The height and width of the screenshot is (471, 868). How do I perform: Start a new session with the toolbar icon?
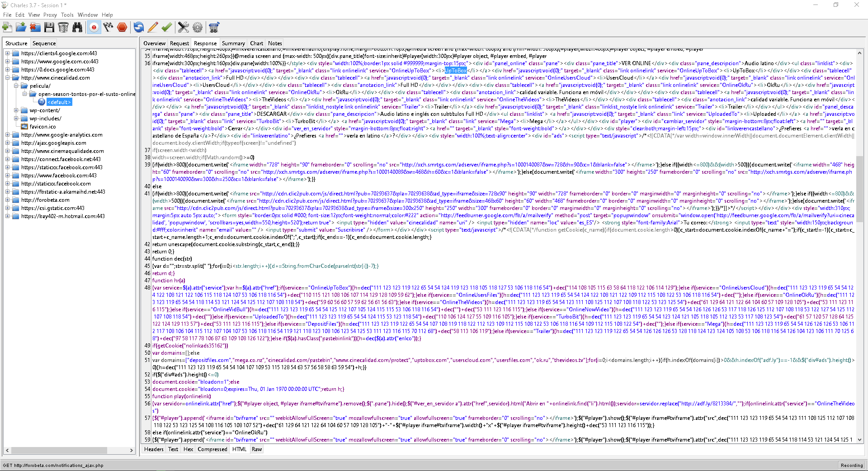click(x=7, y=28)
